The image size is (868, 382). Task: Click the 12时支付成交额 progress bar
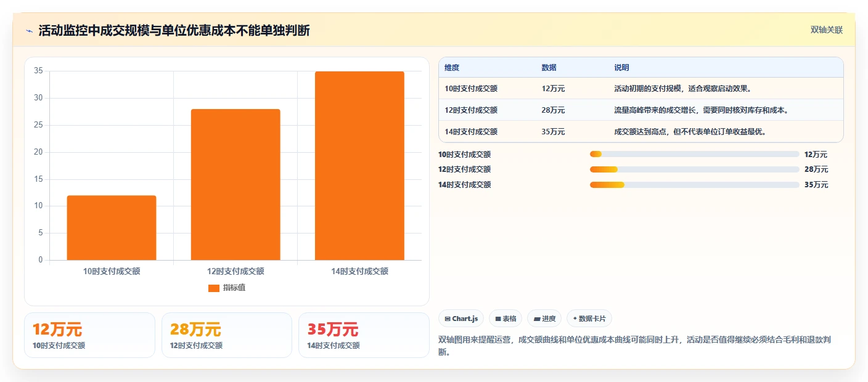pyautogui.click(x=694, y=169)
